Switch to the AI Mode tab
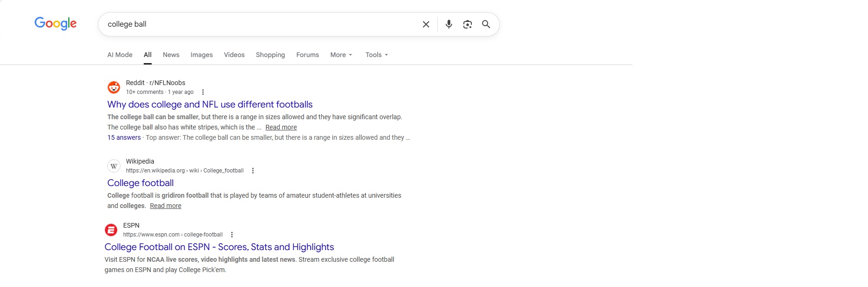868x287 pixels. [120, 55]
